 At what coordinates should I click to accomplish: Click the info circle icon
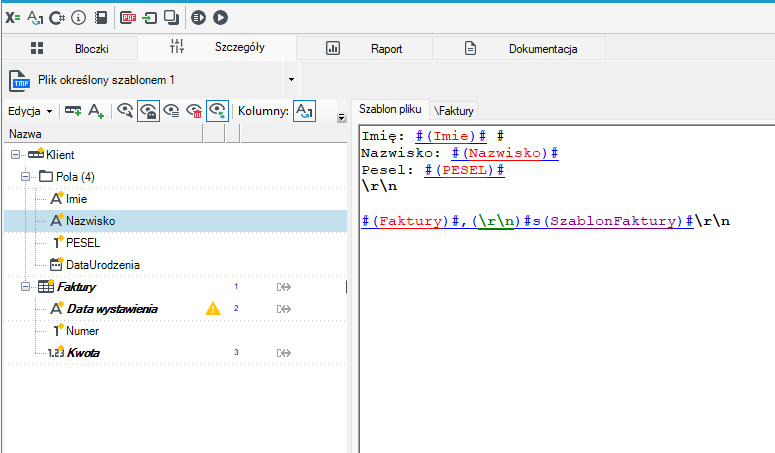(79, 18)
